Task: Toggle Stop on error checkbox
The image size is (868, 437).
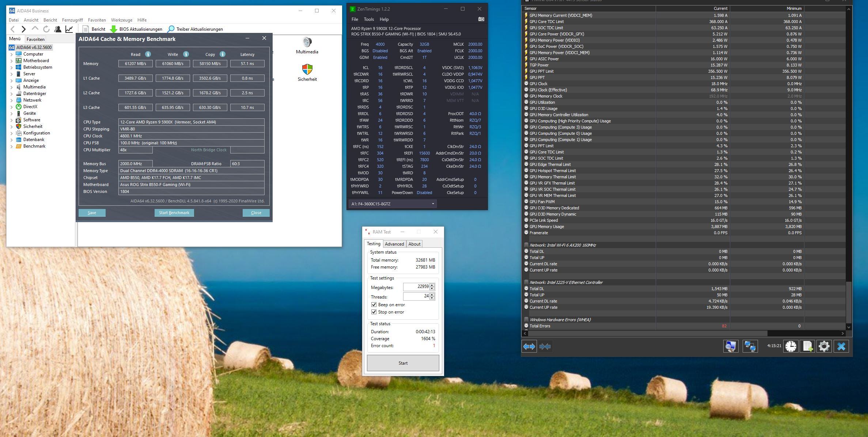Action: (x=374, y=312)
